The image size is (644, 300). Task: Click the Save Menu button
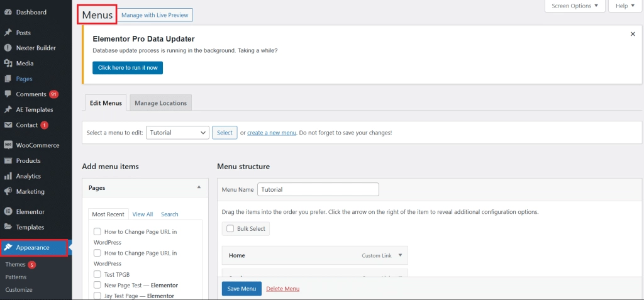tap(241, 289)
